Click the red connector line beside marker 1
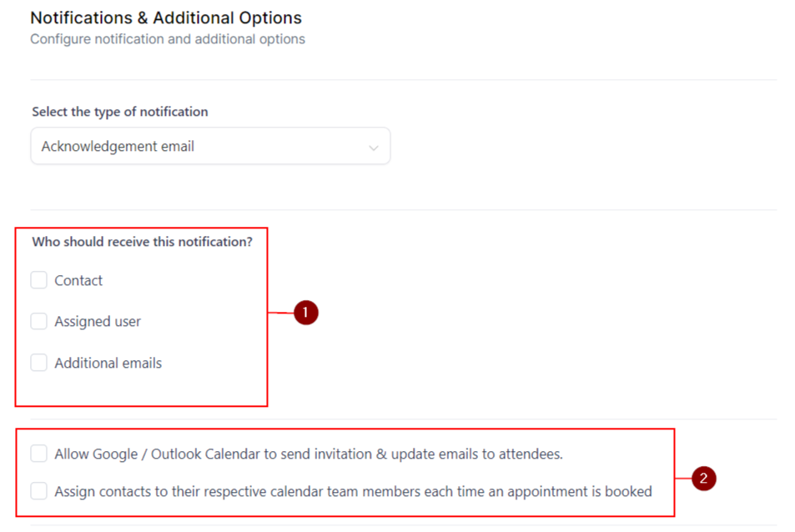 (x=280, y=314)
